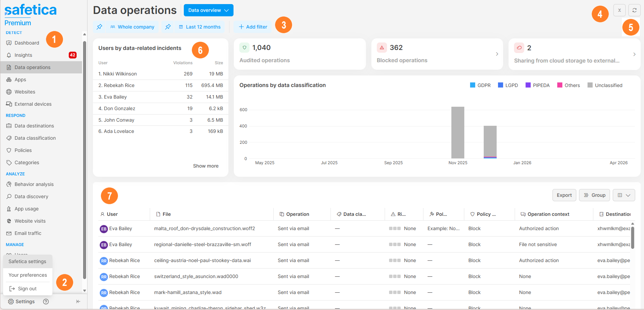This screenshot has height=310, width=644.
Task: Click Show more under the users list
Action: pyautogui.click(x=206, y=166)
